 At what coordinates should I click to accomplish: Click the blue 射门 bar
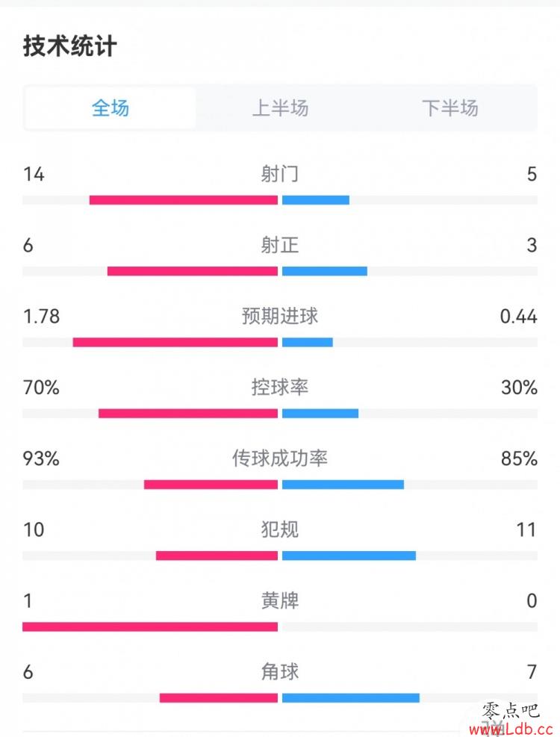point(316,200)
